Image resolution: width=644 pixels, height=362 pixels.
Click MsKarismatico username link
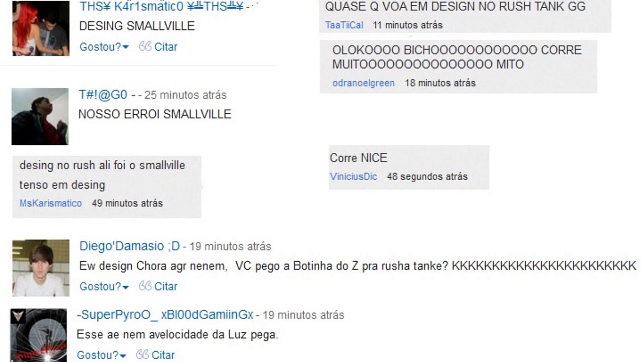pyautogui.click(x=51, y=203)
